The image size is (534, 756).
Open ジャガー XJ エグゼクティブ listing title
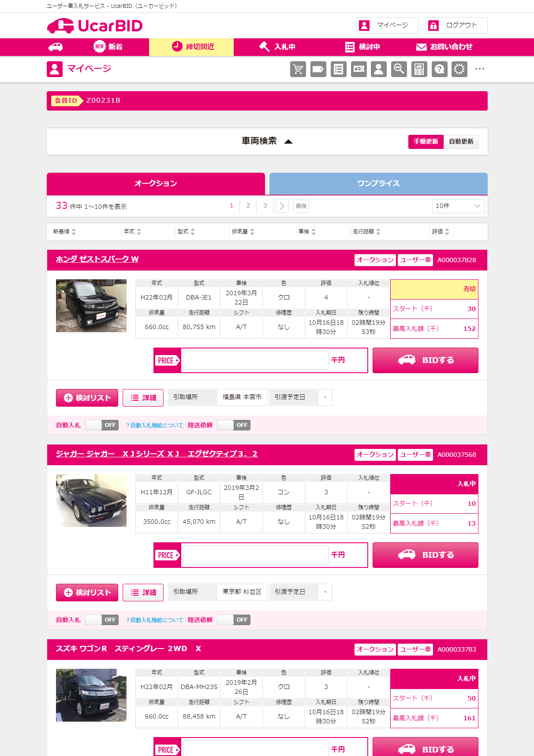[x=157, y=454]
